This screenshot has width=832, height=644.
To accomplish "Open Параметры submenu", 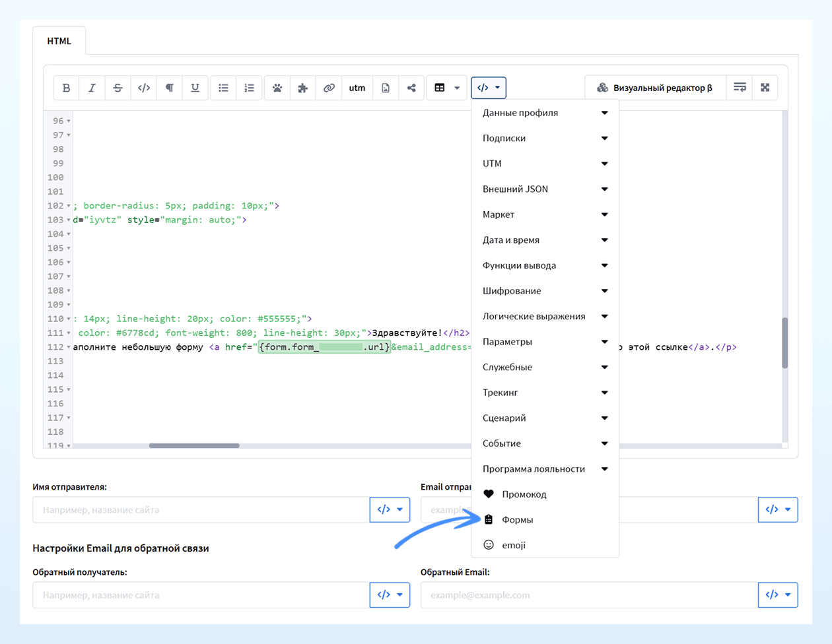I will (545, 342).
